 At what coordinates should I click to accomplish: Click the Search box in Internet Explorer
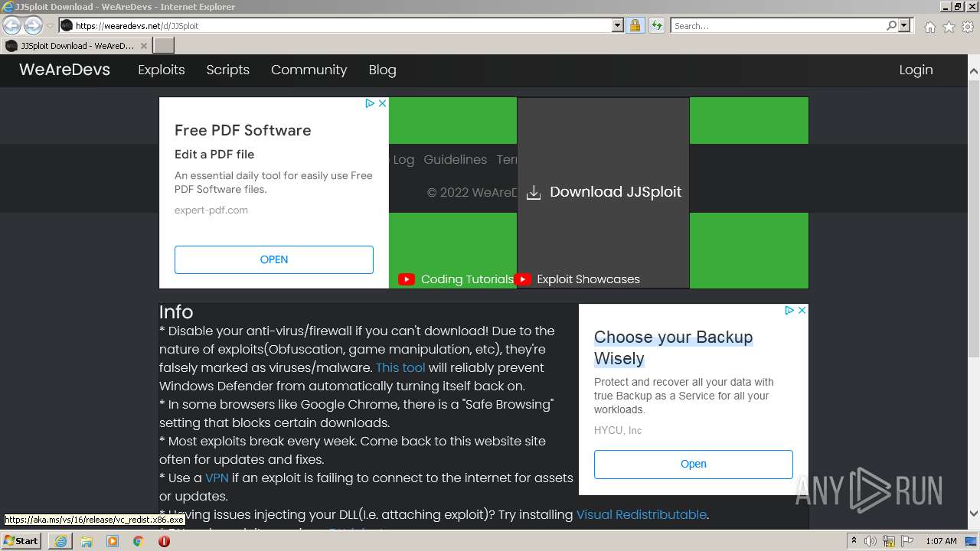(x=778, y=25)
